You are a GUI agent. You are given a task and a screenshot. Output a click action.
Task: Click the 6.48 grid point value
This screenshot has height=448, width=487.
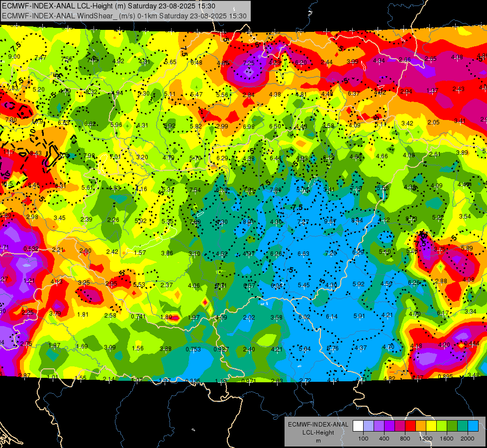[196, 63]
